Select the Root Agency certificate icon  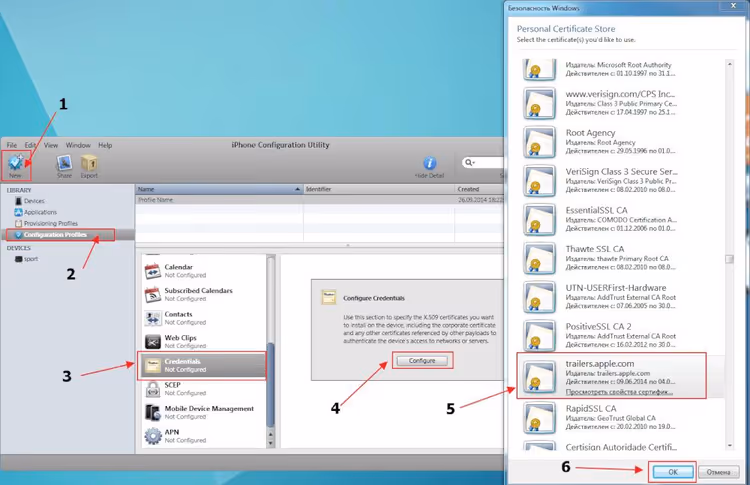pyautogui.click(x=540, y=142)
